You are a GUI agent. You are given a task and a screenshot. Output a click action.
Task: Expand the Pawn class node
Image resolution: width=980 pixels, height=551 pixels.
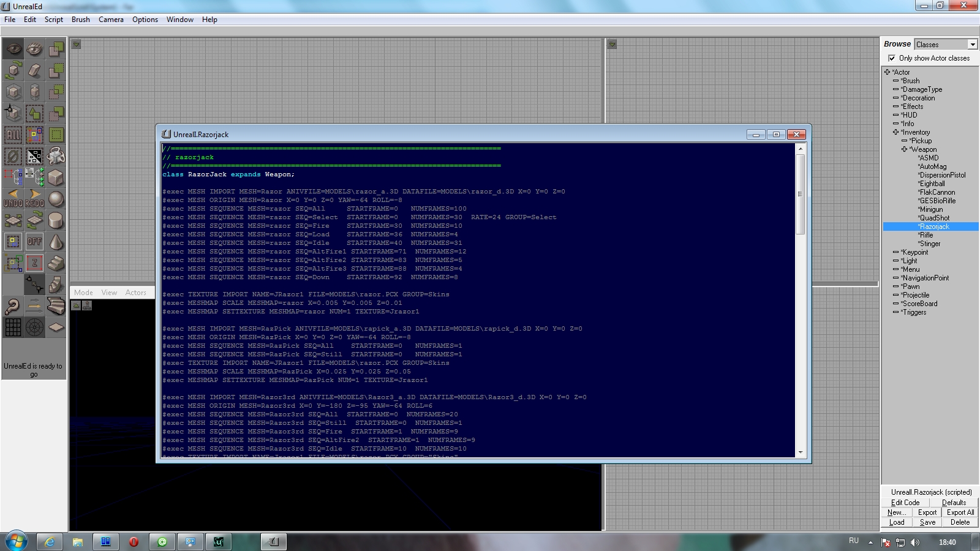tap(895, 287)
